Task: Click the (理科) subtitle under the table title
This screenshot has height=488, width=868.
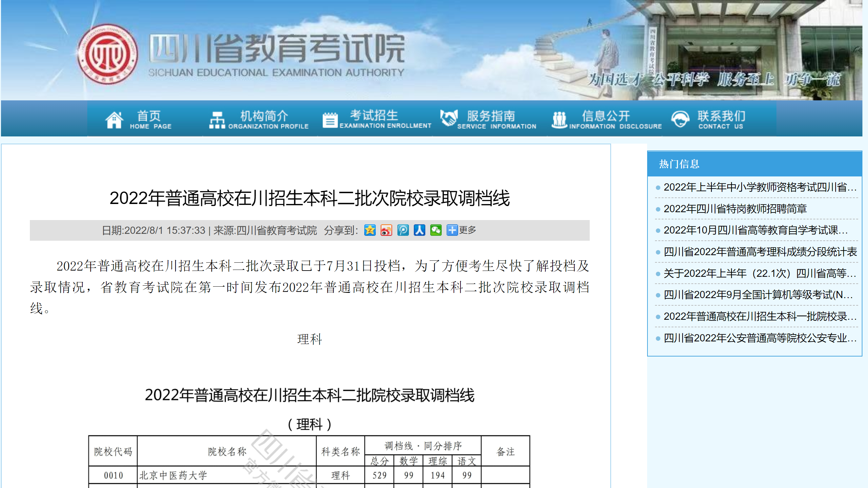Action: click(310, 424)
